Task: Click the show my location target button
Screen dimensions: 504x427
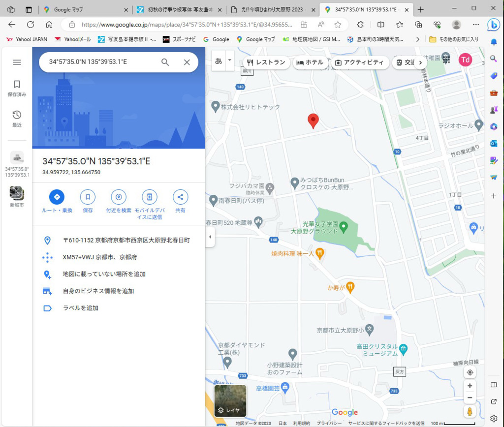Action: click(470, 372)
